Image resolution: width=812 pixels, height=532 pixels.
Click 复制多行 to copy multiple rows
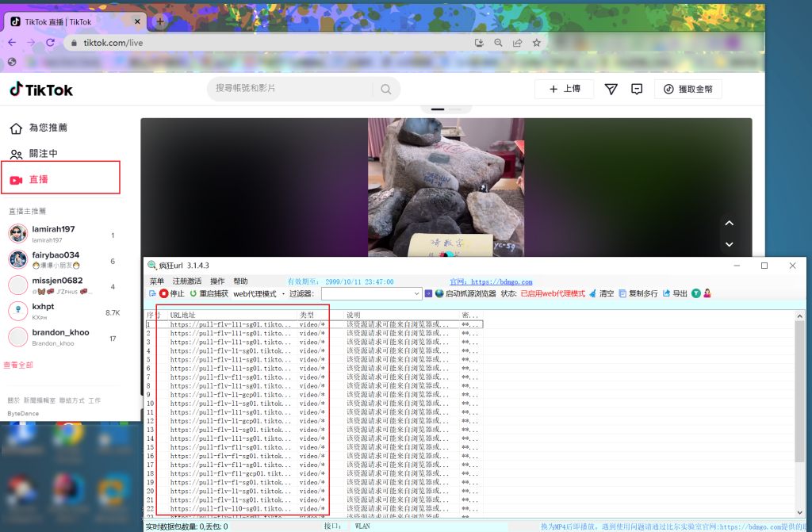coord(638,293)
